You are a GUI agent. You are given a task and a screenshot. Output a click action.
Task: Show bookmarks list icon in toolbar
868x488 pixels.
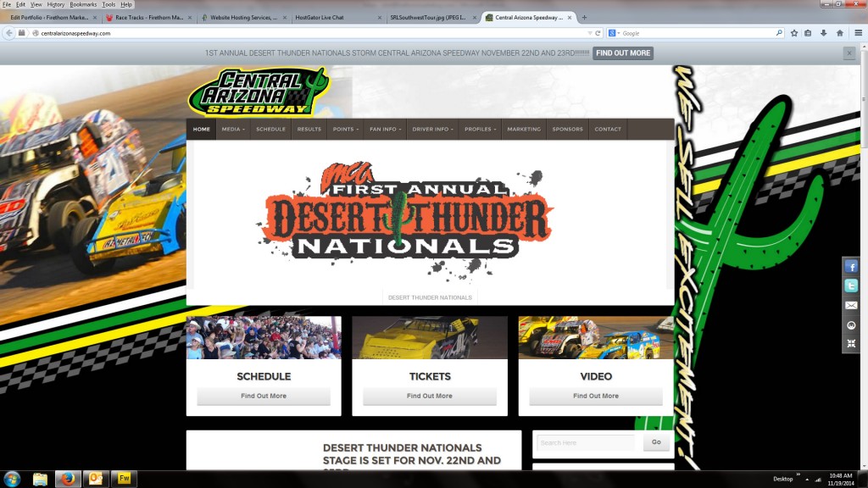coord(808,33)
